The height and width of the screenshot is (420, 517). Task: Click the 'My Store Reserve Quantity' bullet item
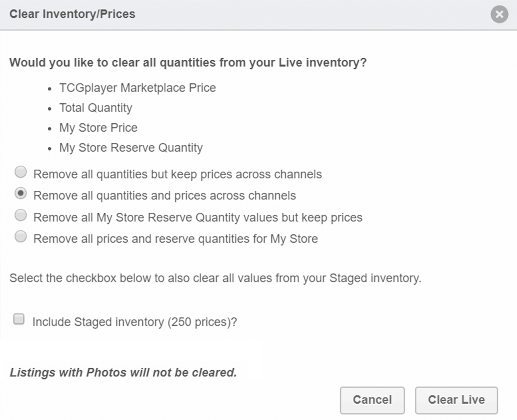pyautogui.click(x=131, y=148)
